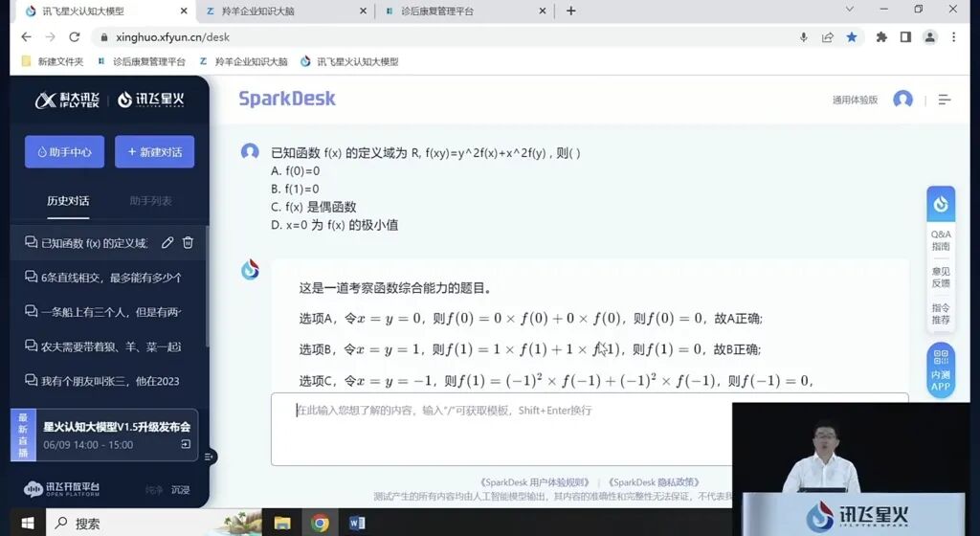
Task: Switch to the 历史对话 tab
Action: [68, 201]
